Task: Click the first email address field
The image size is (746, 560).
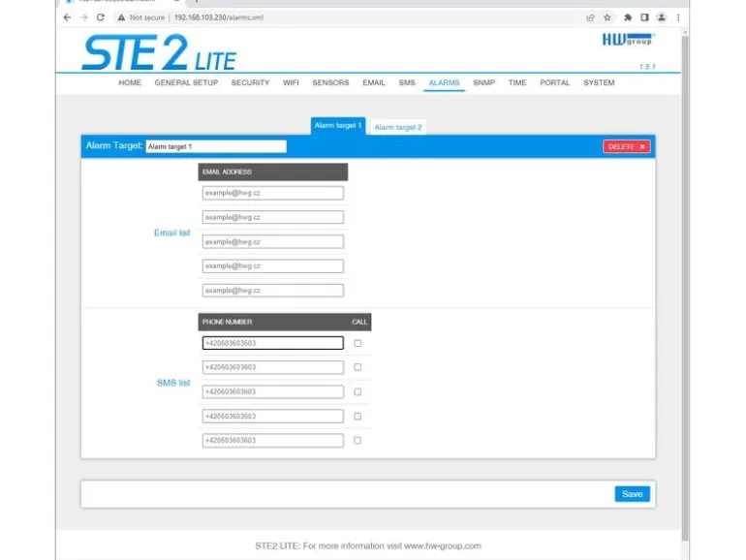Action: 272,193
